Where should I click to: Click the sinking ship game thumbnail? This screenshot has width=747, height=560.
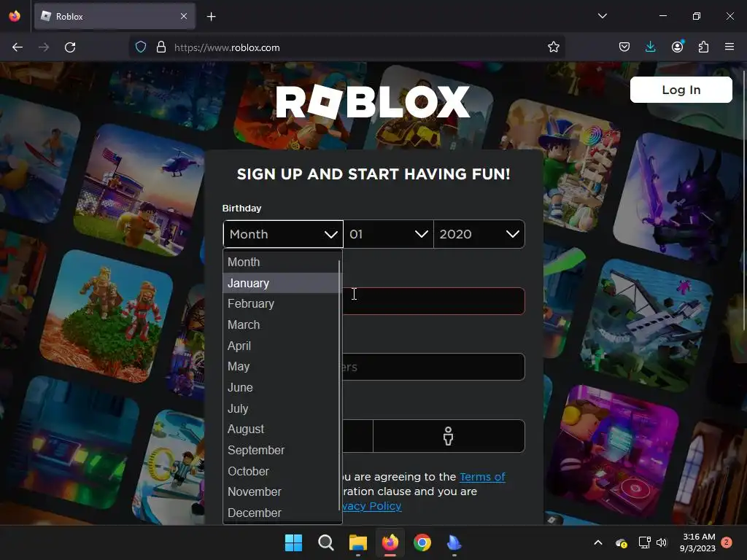click(x=646, y=326)
